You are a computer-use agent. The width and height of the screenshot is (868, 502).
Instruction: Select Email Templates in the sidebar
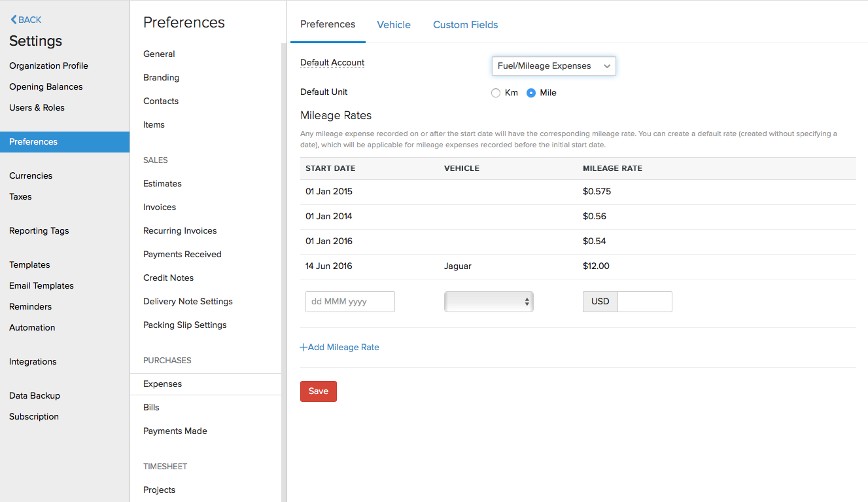(41, 286)
